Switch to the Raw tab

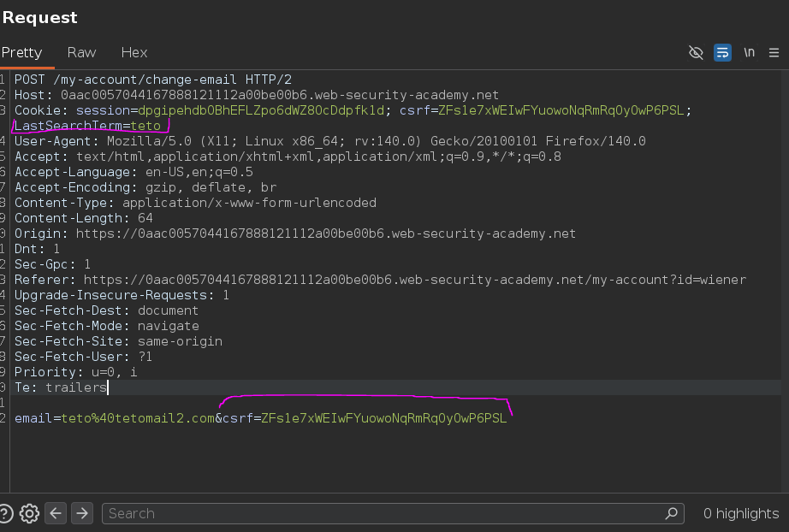(x=81, y=52)
